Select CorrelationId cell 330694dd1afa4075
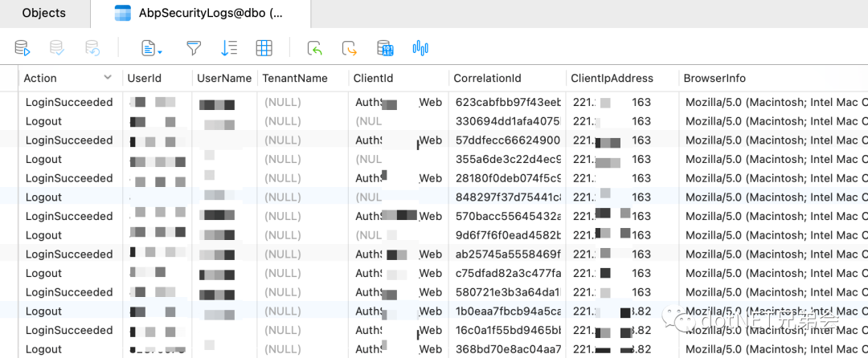This screenshot has width=868, height=358. [x=508, y=121]
